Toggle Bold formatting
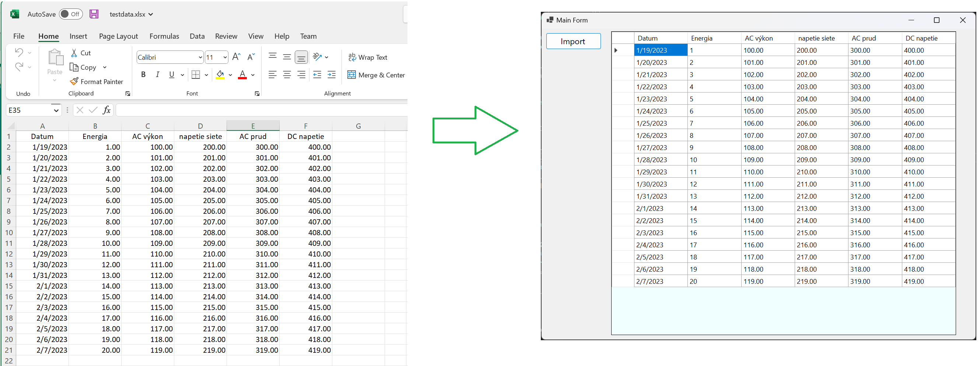This screenshot has width=980, height=366. (143, 74)
